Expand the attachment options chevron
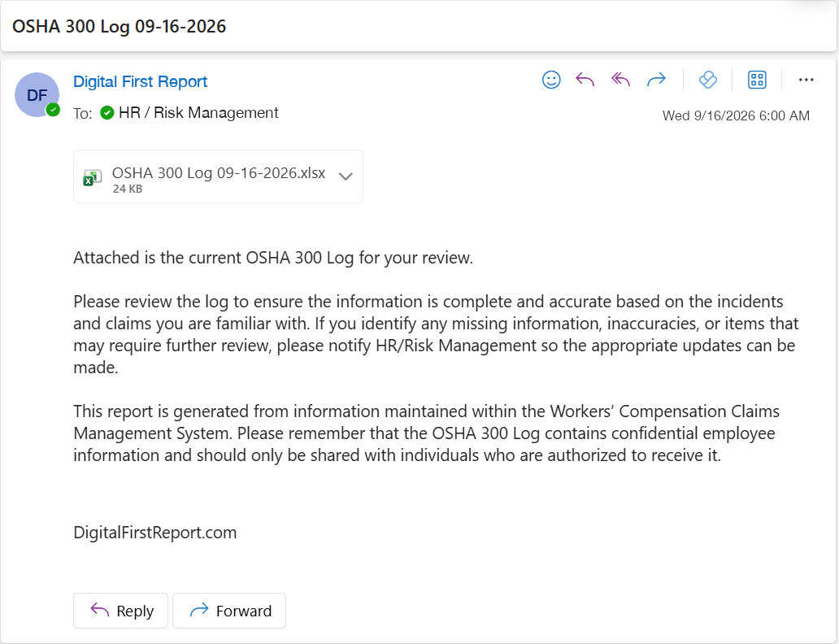The image size is (839, 644). click(346, 176)
